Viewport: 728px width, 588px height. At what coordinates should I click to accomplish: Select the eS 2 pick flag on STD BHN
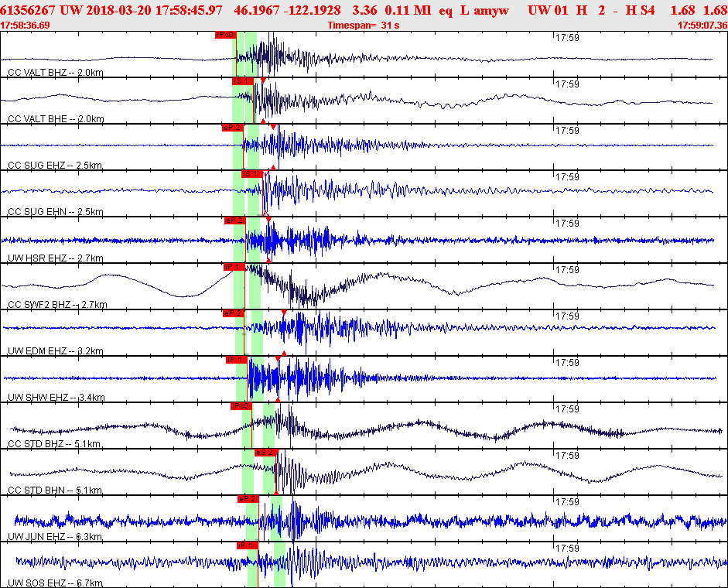click(265, 453)
